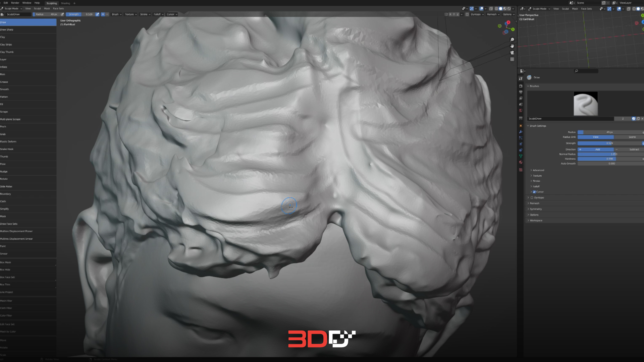Viewport: 644px width, 362px height.
Task: Open the Render properties tab icon
Action: [x=521, y=86]
